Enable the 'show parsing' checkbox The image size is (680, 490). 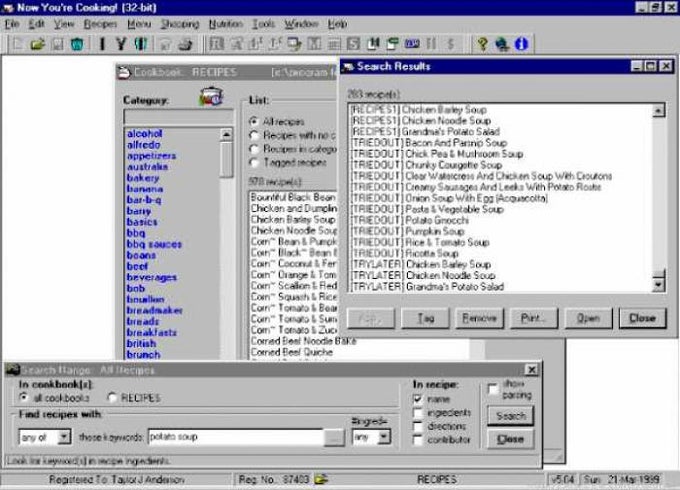(x=493, y=389)
